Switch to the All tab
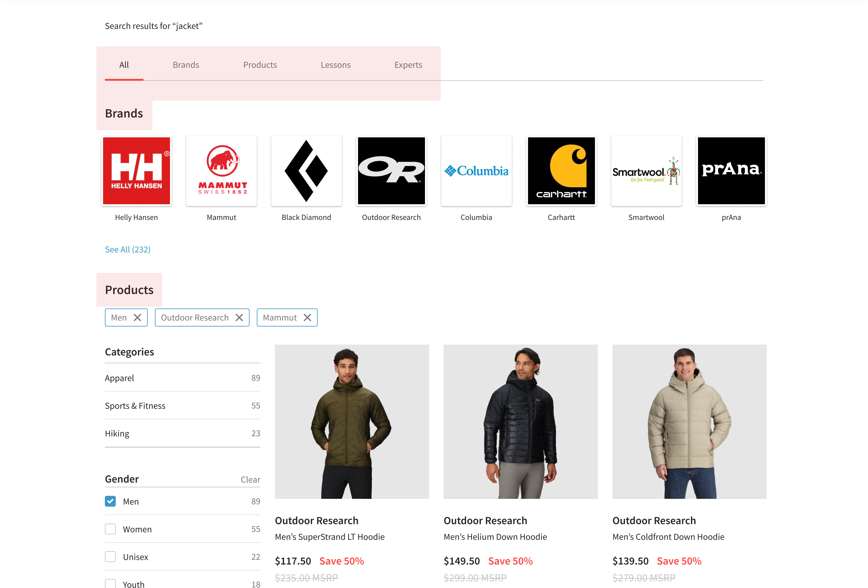868x588 pixels. [124, 65]
